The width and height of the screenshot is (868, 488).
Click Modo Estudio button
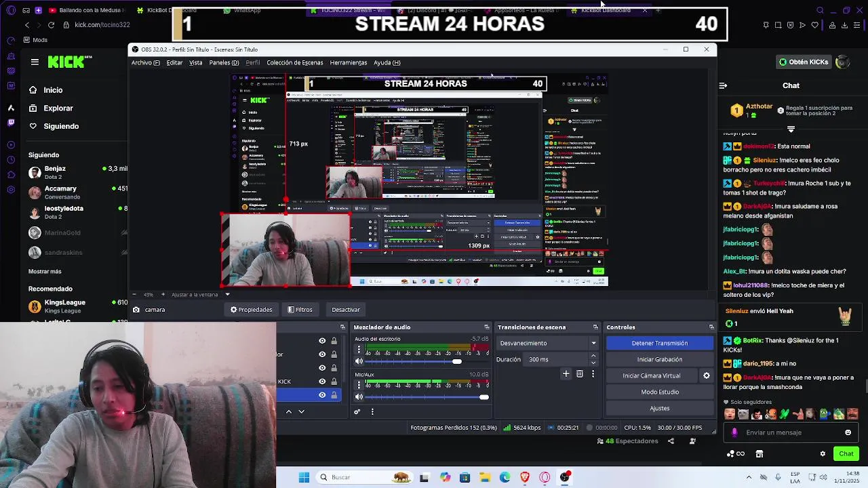[660, 392]
